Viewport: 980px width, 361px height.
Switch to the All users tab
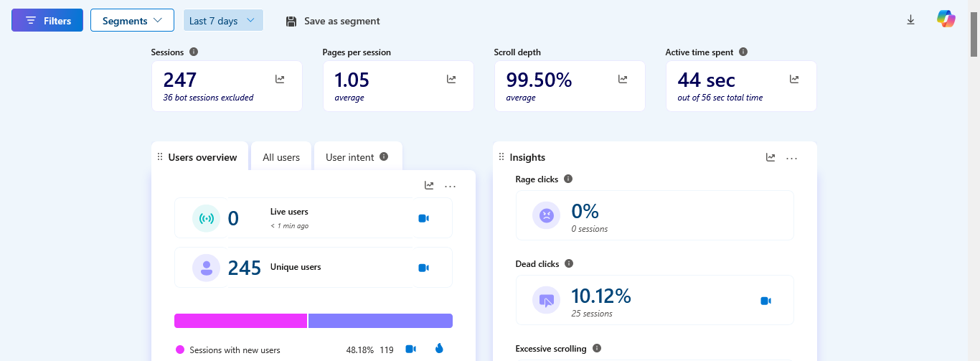(281, 157)
